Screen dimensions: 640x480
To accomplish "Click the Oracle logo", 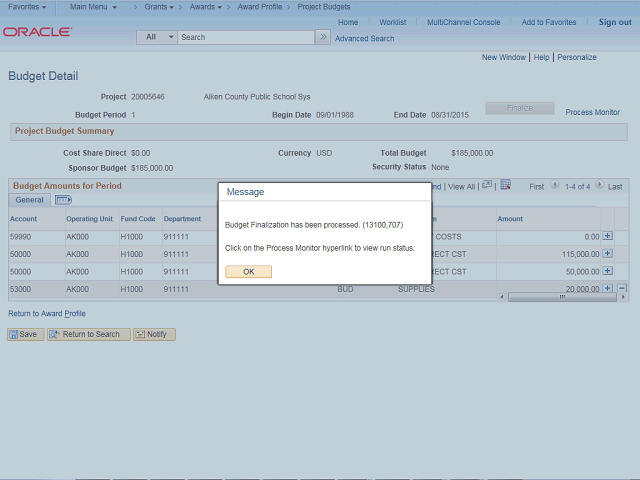I will click(38, 32).
